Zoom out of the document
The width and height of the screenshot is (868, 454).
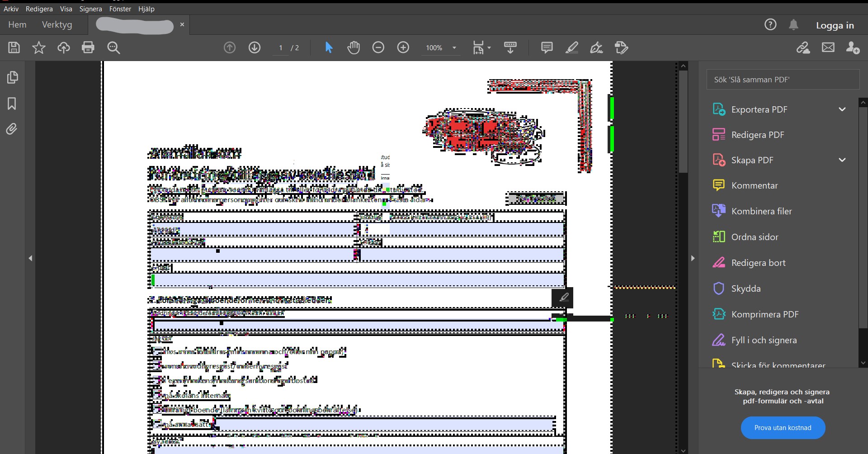click(x=378, y=47)
